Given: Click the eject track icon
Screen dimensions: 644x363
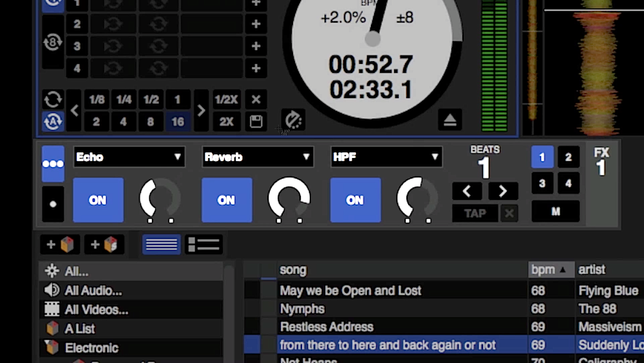Looking at the screenshot, I should click(x=450, y=120).
